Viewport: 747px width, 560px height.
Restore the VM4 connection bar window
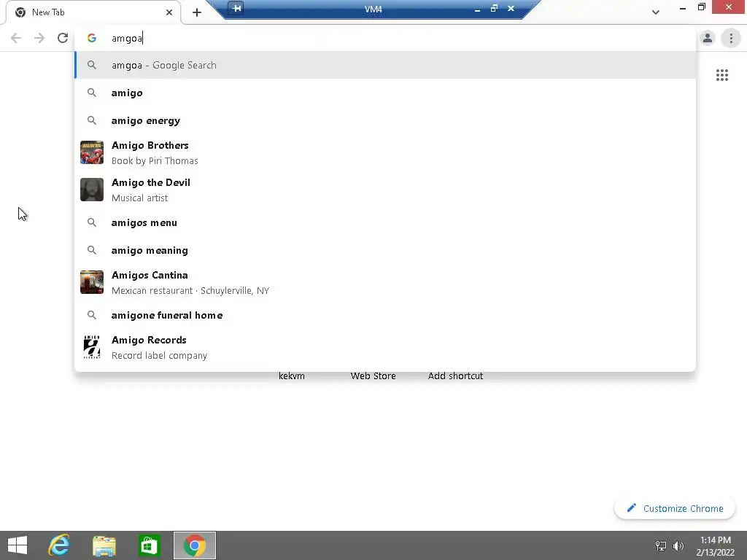(494, 8)
